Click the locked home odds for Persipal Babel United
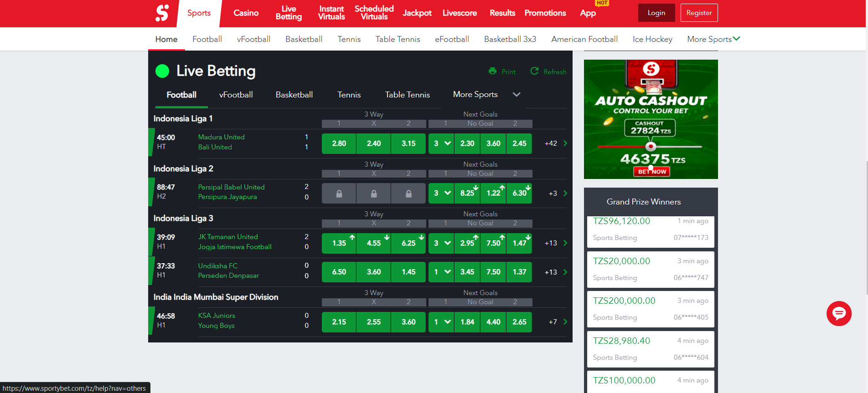This screenshot has width=868, height=393. point(339,194)
